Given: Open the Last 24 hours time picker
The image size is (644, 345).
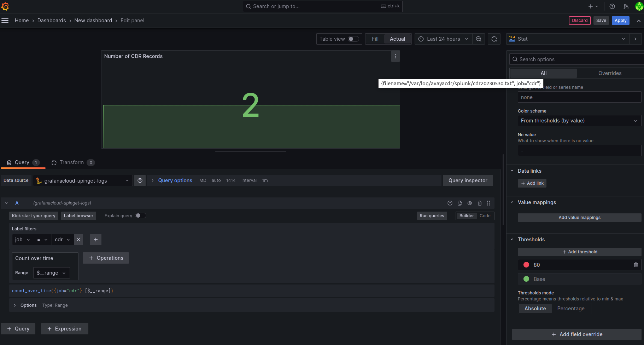Looking at the screenshot, I should point(443,39).
